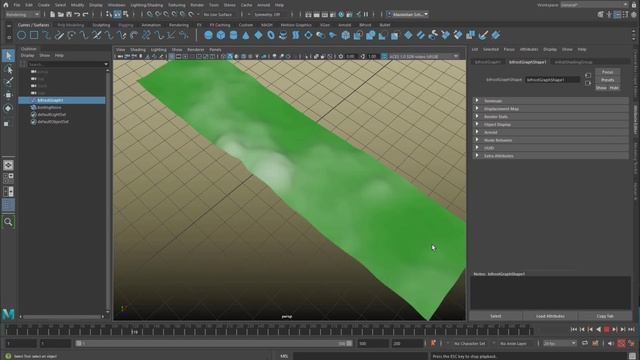
Task: Open the Windows menu
Action: (x=117, y=5)
